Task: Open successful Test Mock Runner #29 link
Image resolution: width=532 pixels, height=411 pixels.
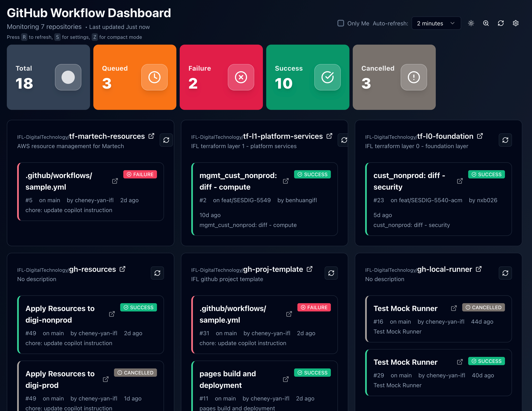Action: [460, 362]
